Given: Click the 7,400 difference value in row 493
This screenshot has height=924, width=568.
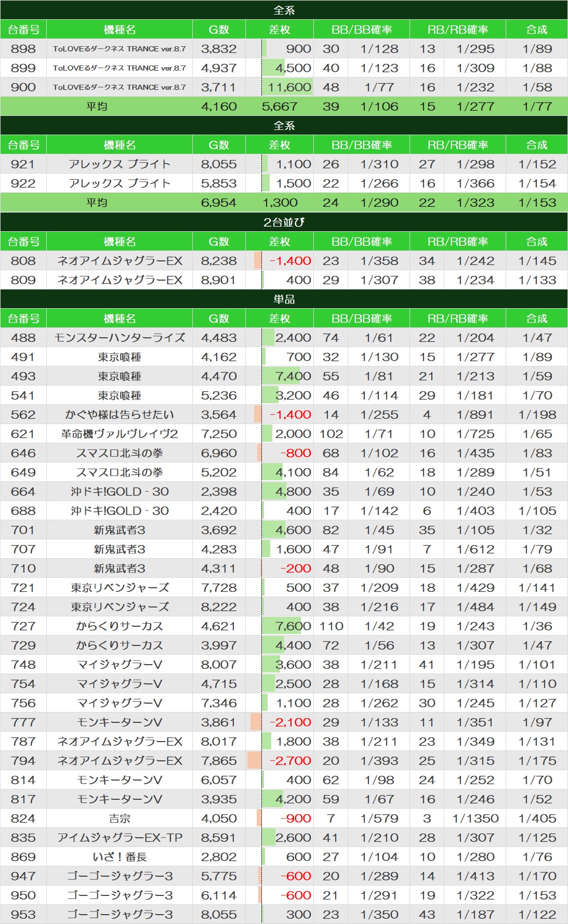Looking at the screenshot, I should click(294, 376).
